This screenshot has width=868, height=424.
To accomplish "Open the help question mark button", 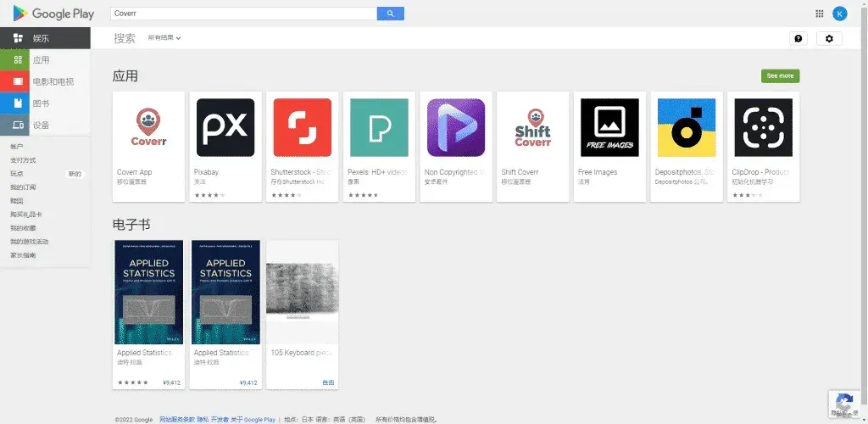I will point(798,38).
